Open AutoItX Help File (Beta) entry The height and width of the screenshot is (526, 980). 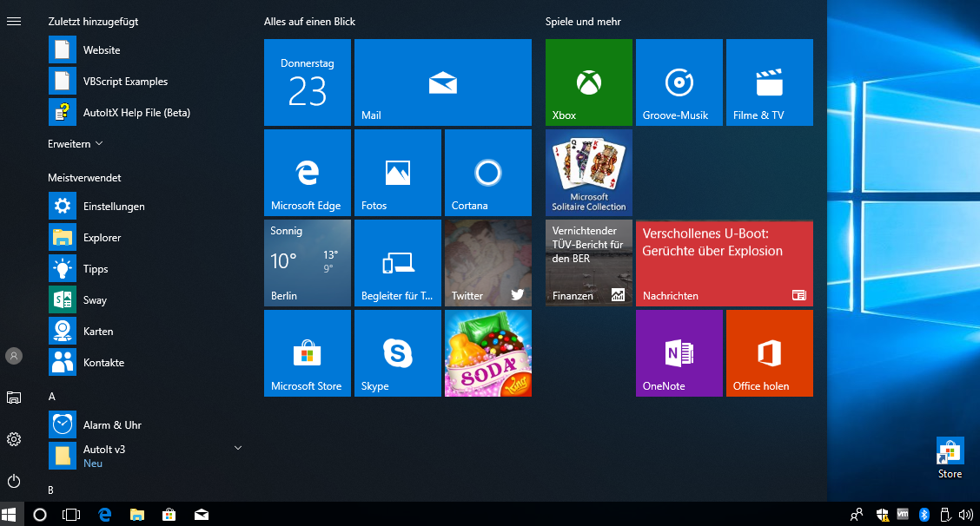tap(136, 113)
